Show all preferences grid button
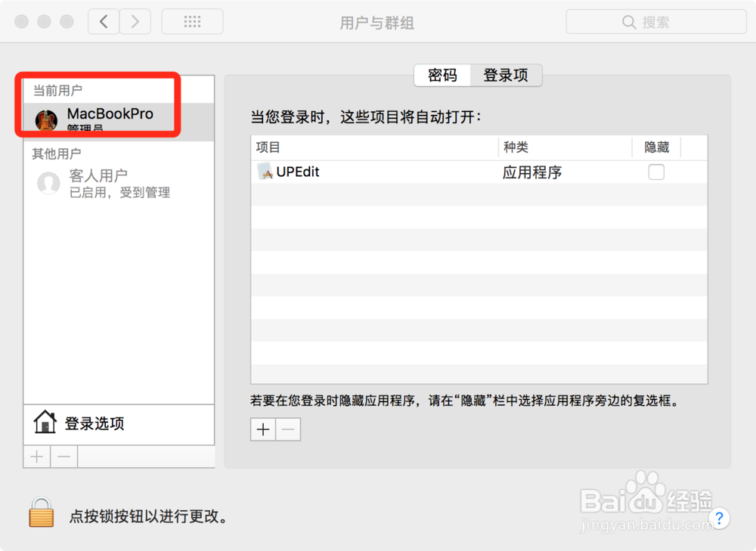The width and height of the screenshot is (756, 551). click(192, 22)
